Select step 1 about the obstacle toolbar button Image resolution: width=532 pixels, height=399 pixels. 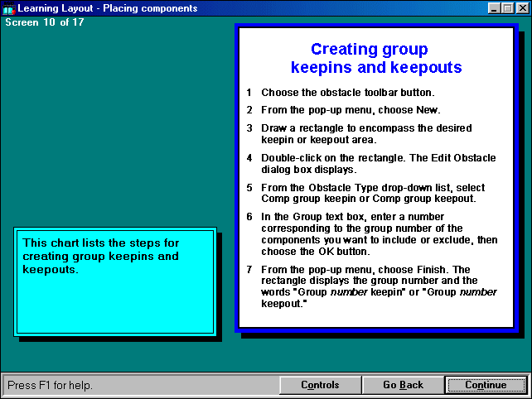pyautogui.click(x=347, y=92)
